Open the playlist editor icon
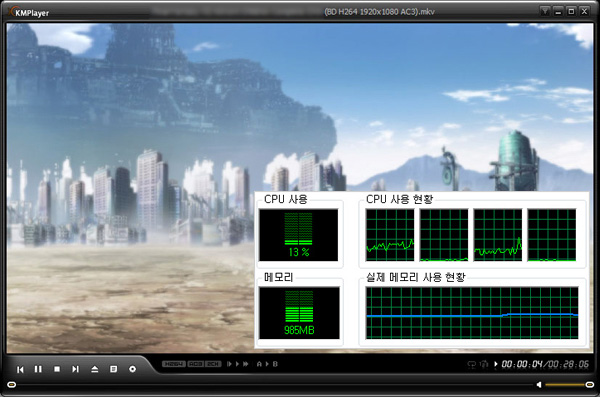Image resolution: width=600 pixels, height=397 pixels. 114,369
